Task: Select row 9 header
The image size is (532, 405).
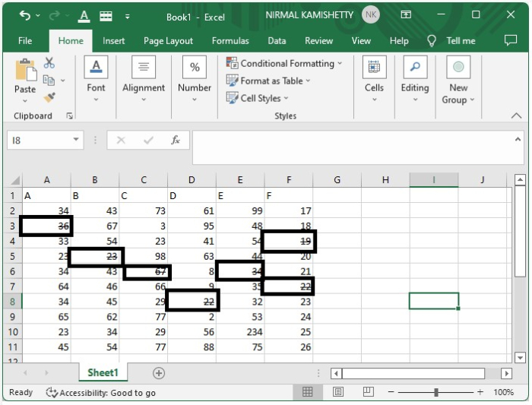Action: (13, 317)
